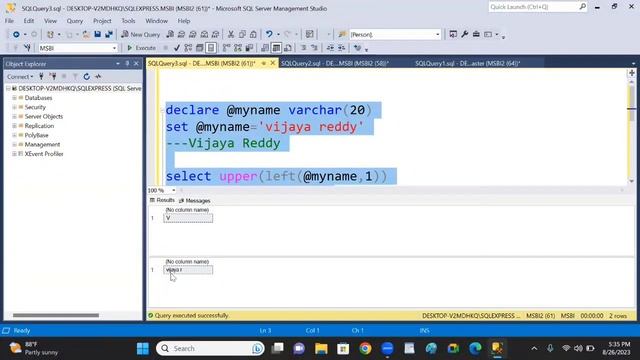Click the Activity Monitor icon
640x360 pixels.
309,35
